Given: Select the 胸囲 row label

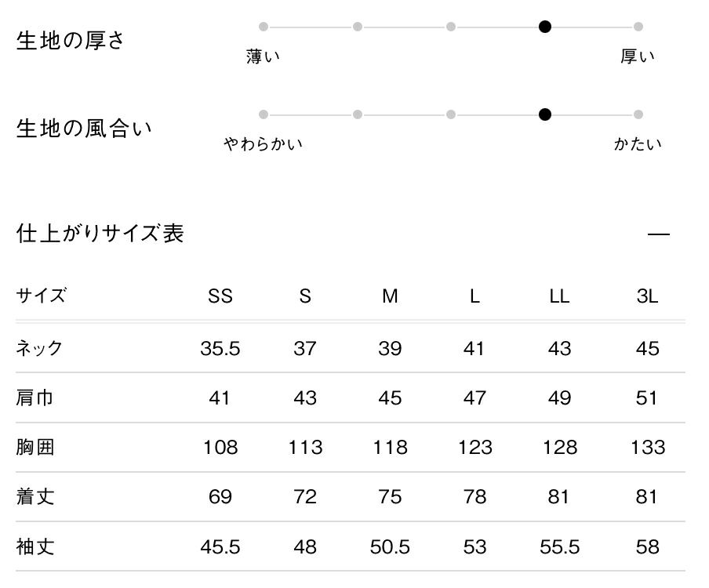Looking at the screenshot, I should 35,448.
